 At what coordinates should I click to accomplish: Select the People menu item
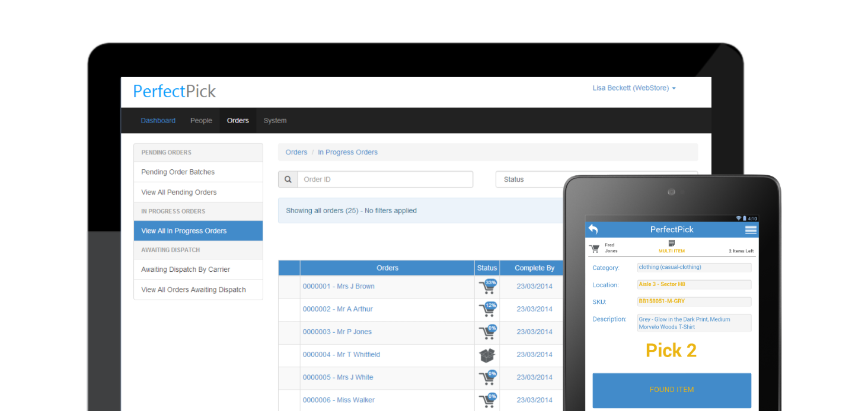tap(201, 120)
